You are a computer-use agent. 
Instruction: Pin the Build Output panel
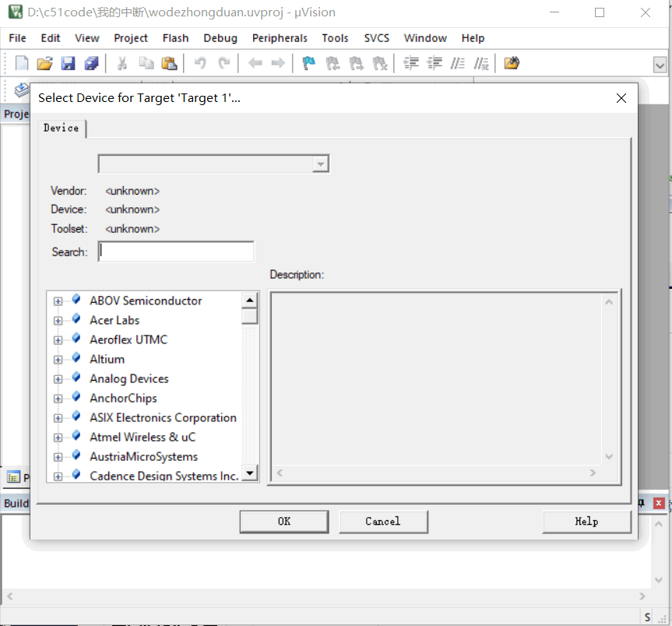point(642,503)
